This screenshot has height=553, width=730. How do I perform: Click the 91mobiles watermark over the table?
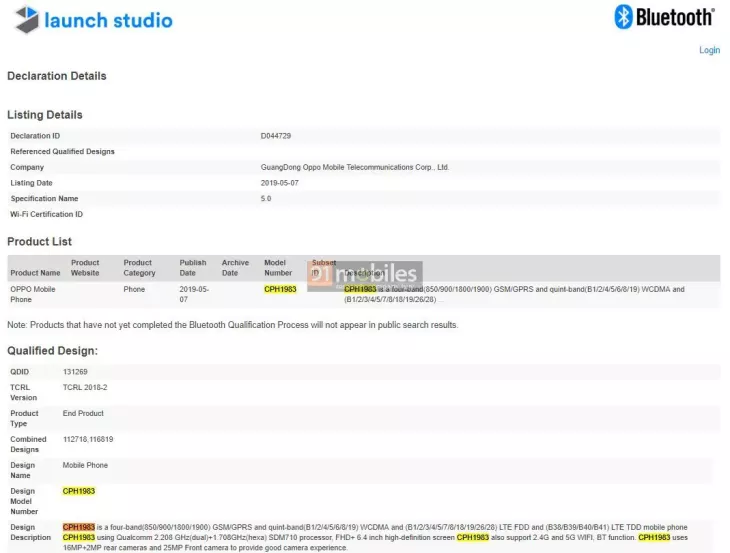click(x=364, y=273)
